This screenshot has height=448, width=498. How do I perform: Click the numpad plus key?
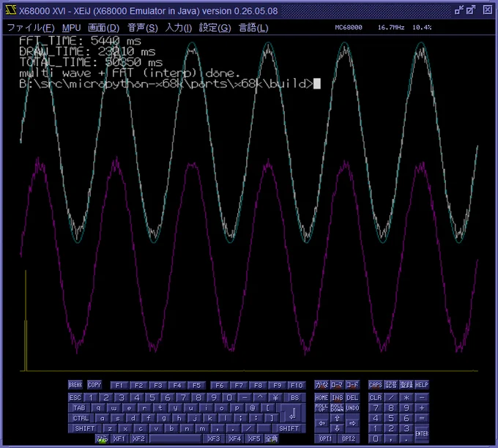pyautogui.click(x=422, y=408)
